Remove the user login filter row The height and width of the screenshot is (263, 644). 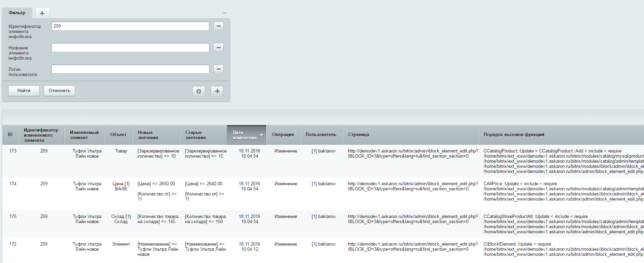pos(219,69)
